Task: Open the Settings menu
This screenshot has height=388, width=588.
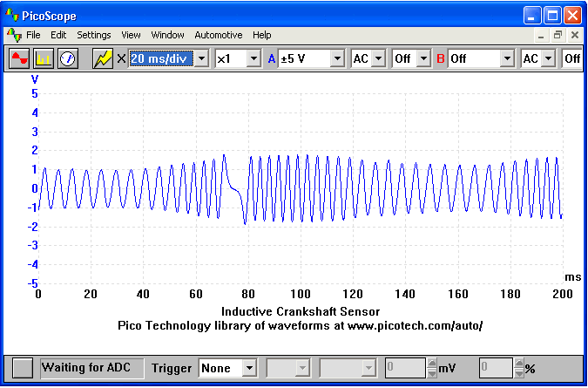Action: pos(94,35)
